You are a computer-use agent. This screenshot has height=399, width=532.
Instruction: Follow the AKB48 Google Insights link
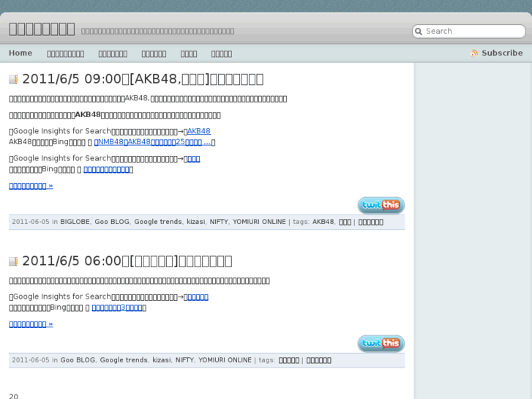click(x=199, y=131)
